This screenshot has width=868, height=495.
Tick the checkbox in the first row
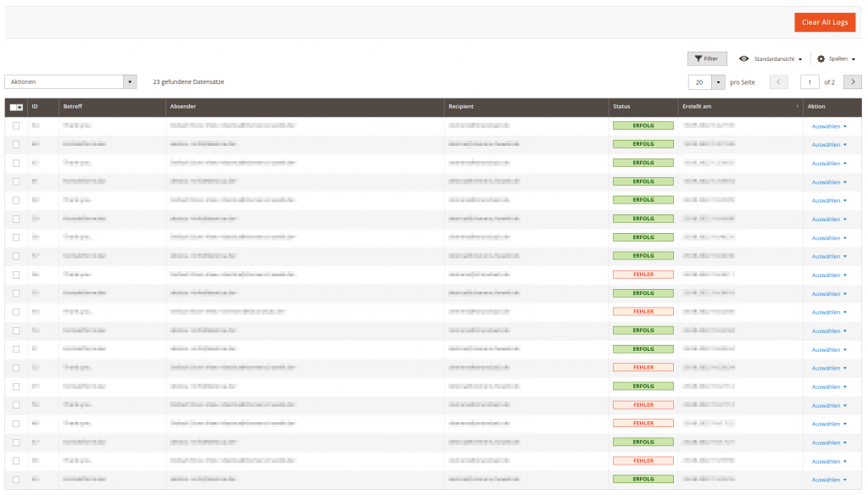point(16,125)
